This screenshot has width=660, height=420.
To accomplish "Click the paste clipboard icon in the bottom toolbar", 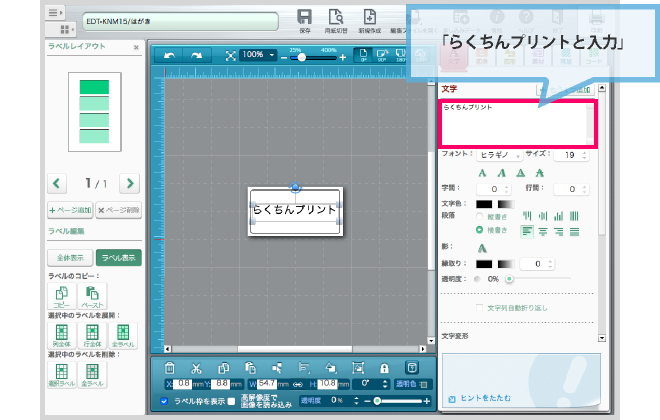I will pos(250,368).
